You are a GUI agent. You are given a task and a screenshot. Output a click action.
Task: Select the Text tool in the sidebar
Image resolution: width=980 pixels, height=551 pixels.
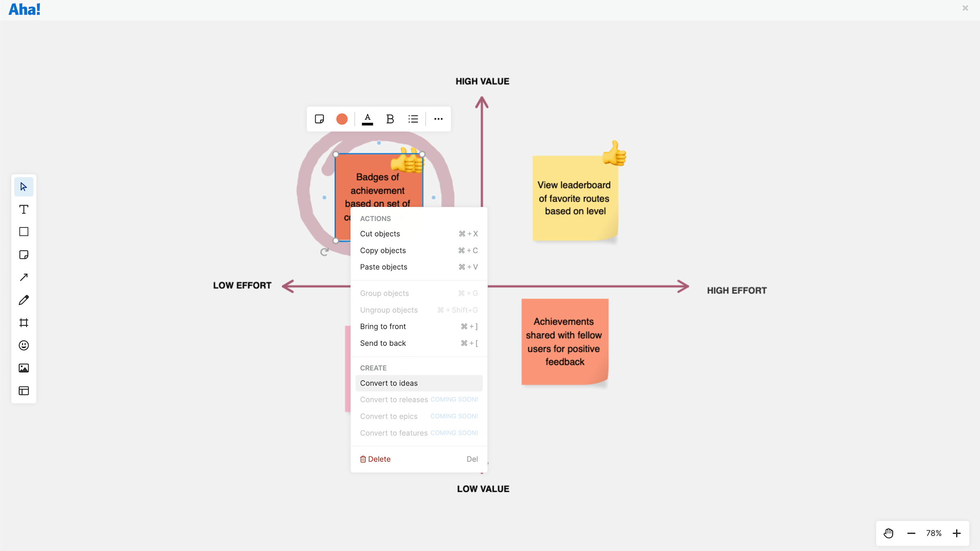click(x=23, y=209)
